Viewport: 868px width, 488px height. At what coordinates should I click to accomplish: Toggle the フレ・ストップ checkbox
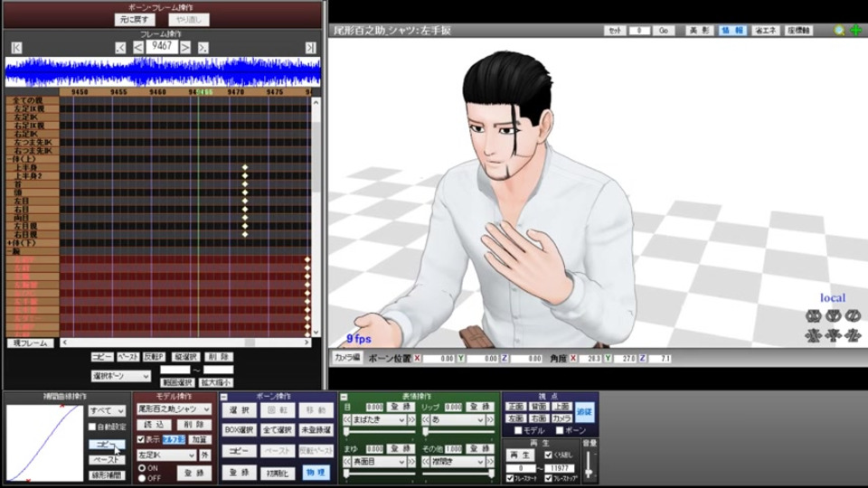point(548,478)
